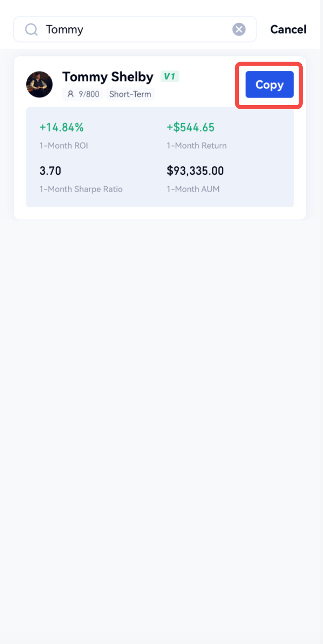Select the Short-Term tag
Screen dimensions: 323x644
[x=130, y=94]
